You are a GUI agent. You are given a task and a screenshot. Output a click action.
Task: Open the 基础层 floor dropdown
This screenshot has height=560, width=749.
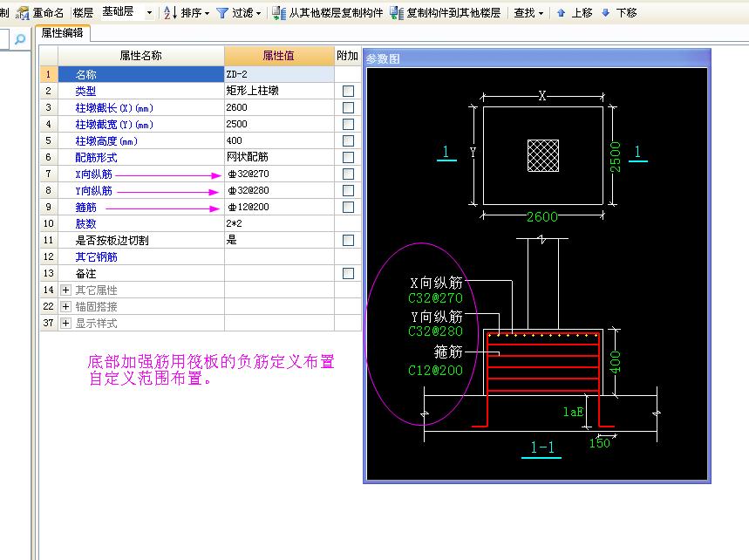point(149,13)
